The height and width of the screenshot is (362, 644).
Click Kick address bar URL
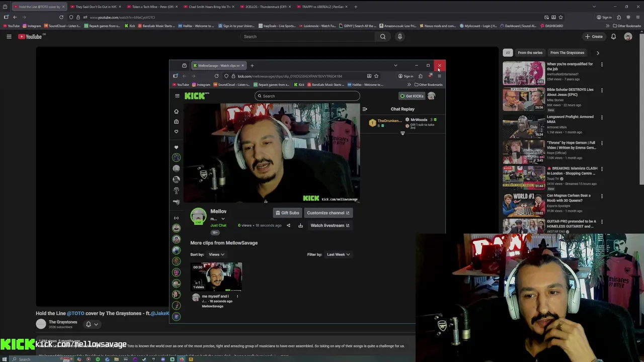[x=290, y=76]
